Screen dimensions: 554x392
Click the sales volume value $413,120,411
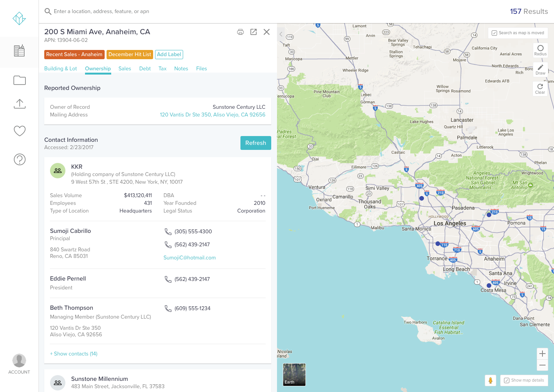click(x=138, y=195)
